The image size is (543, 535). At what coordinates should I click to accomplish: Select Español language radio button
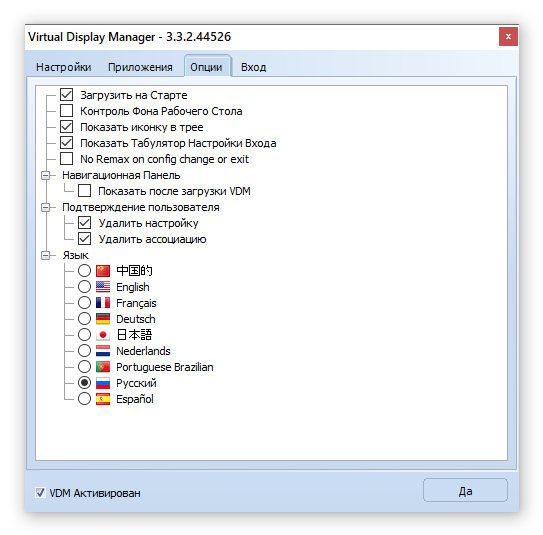(x=84, y=399)
